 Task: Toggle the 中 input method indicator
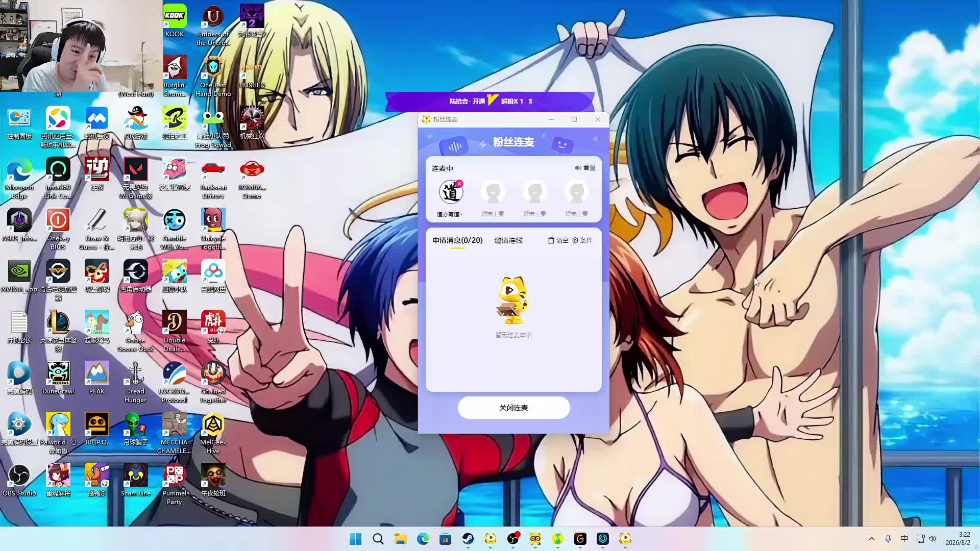coord(904,539)
